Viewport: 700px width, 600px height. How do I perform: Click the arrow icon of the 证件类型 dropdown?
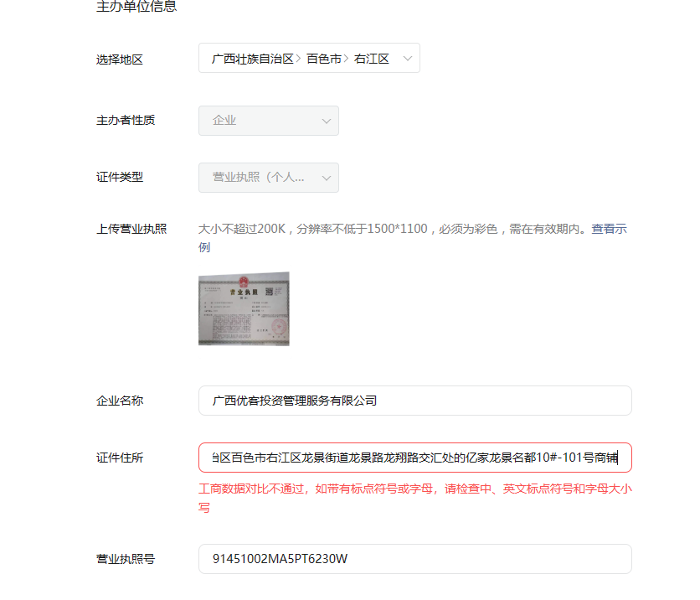[x=327, y=178]
